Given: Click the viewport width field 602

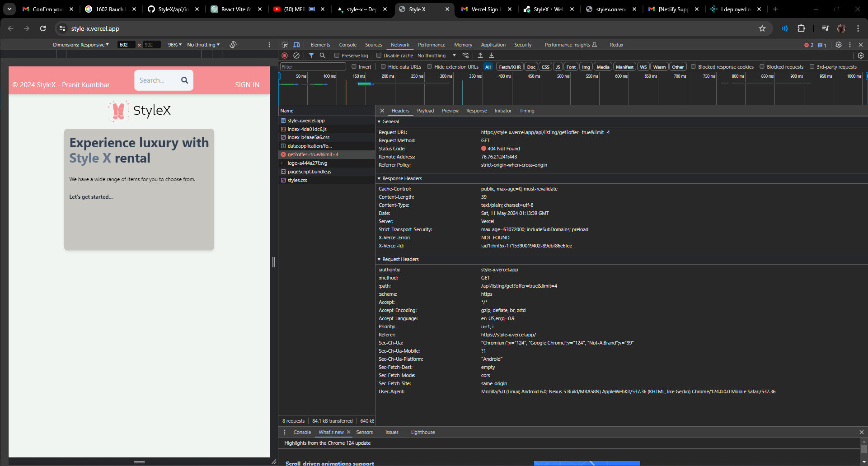Looking at the screenshot, I should pyautogui.click(x=126, y=45).
